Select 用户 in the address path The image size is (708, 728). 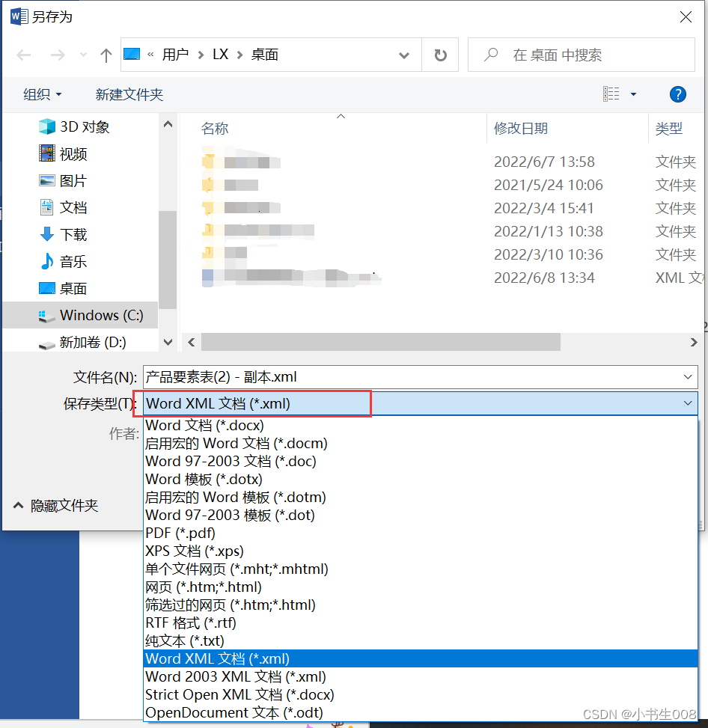pos(175,55)
